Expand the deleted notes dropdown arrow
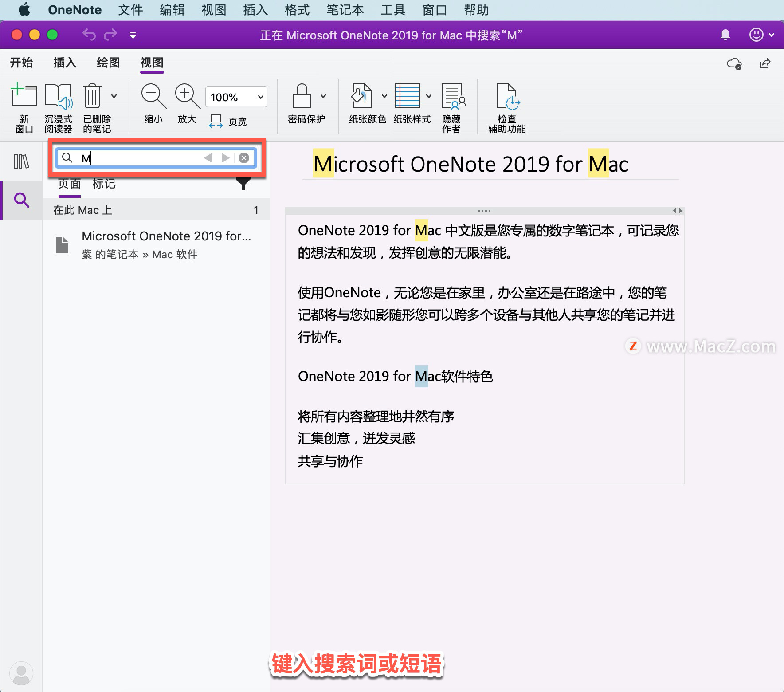Image resolution: width=784 pixels, height=692 pixels. 114,96
